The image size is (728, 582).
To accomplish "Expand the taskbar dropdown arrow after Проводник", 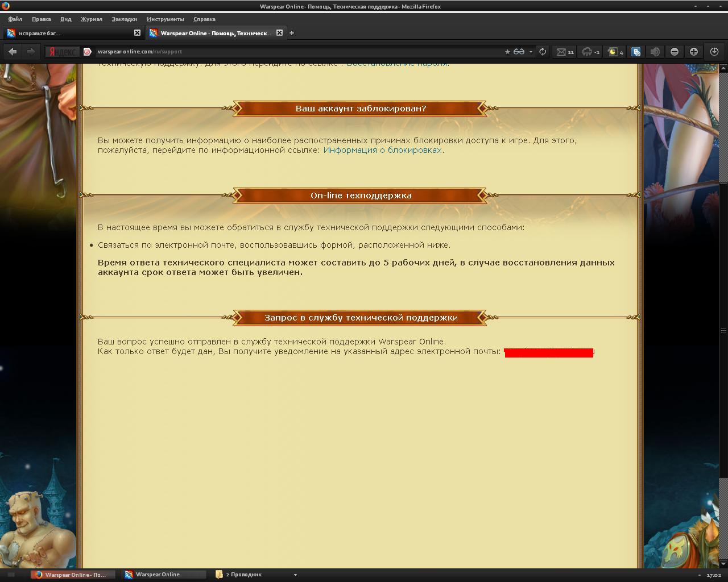I will tap(295, 575).
